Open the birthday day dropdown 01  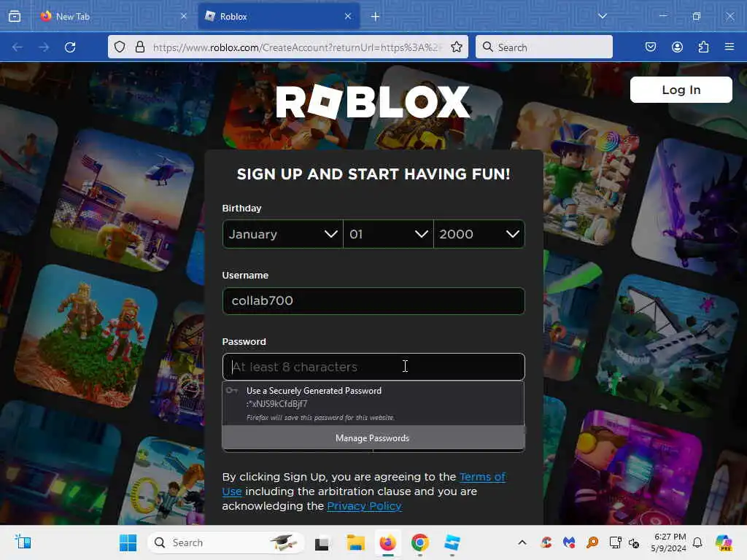[x=388, y=234]
